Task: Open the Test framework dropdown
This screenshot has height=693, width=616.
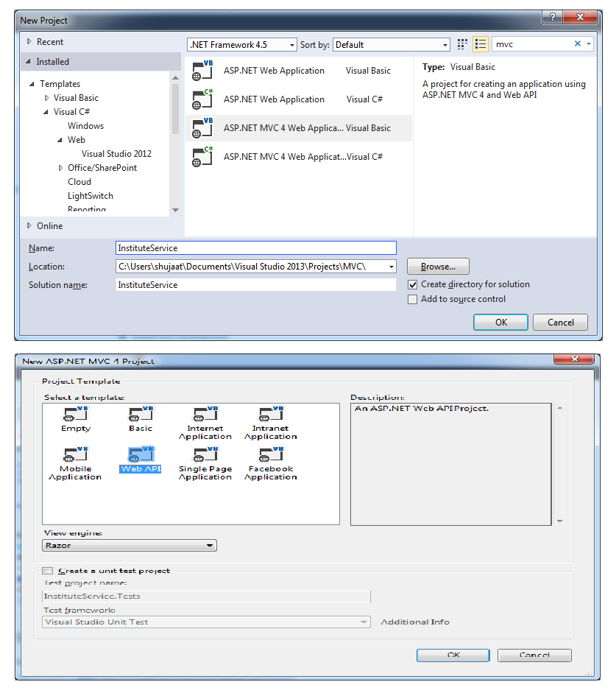Action: (206, 622)
